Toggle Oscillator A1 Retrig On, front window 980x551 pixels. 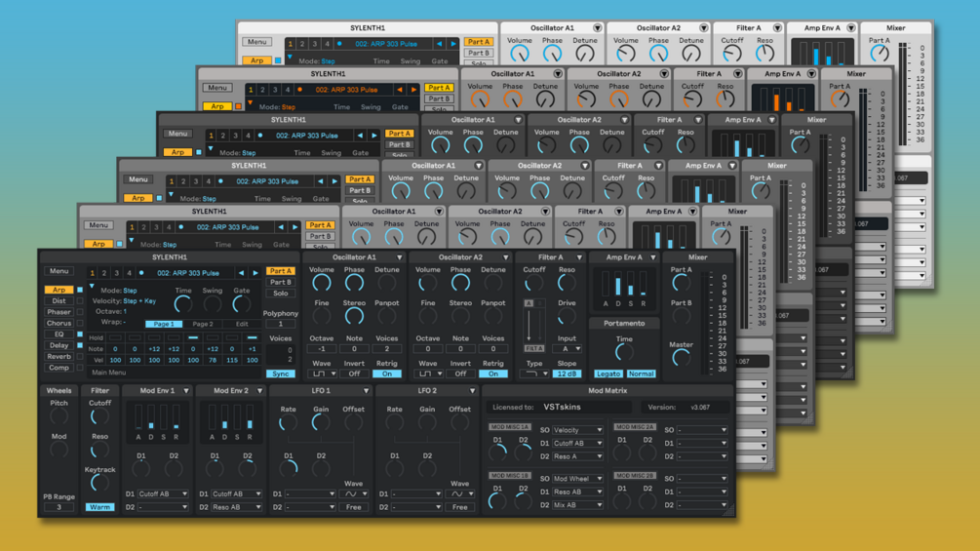(387, 374)
